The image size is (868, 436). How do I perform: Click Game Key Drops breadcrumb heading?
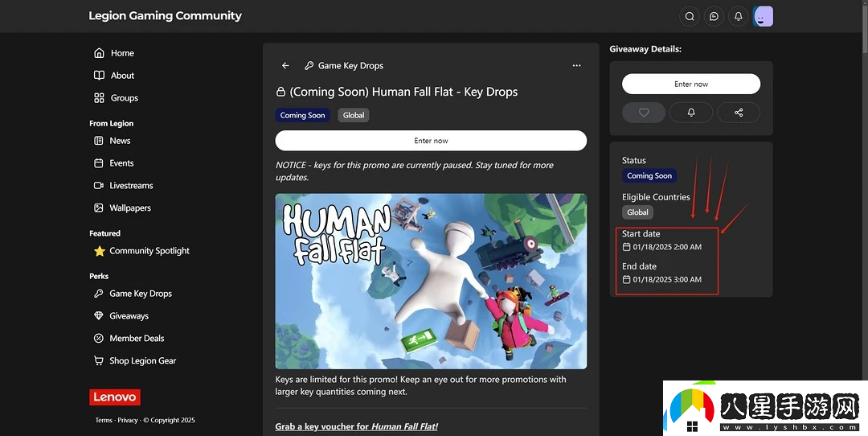350,65
